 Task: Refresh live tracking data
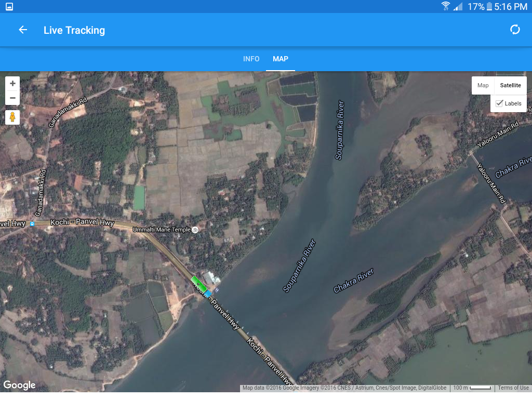(x=515, y=30)
